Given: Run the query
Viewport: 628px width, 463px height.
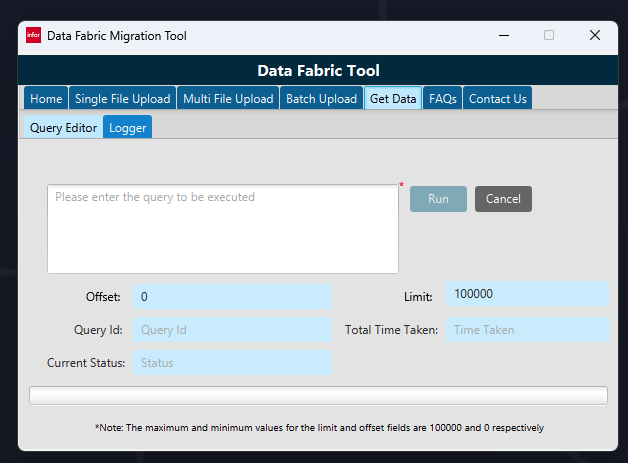Looking at the screenshot, I should coord(438,199).
